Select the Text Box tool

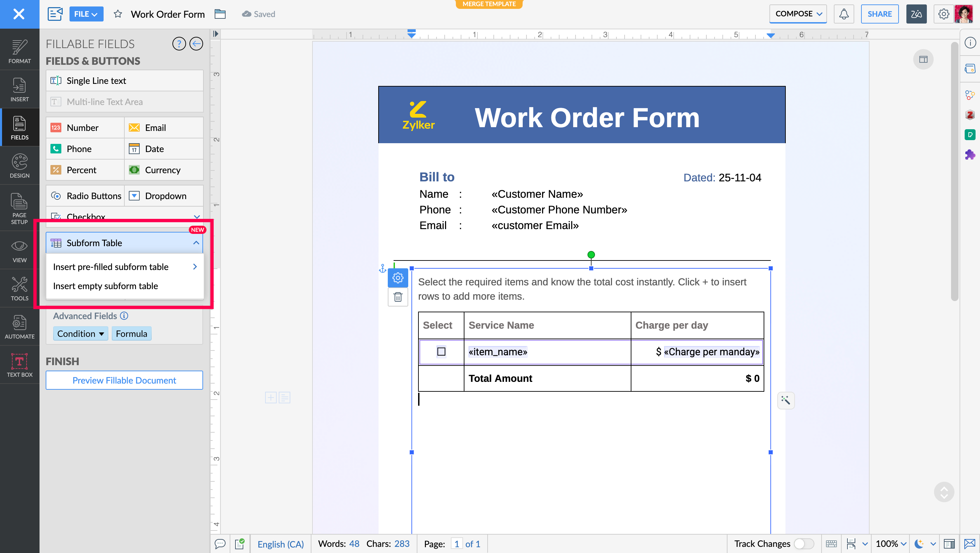[19, 364]
